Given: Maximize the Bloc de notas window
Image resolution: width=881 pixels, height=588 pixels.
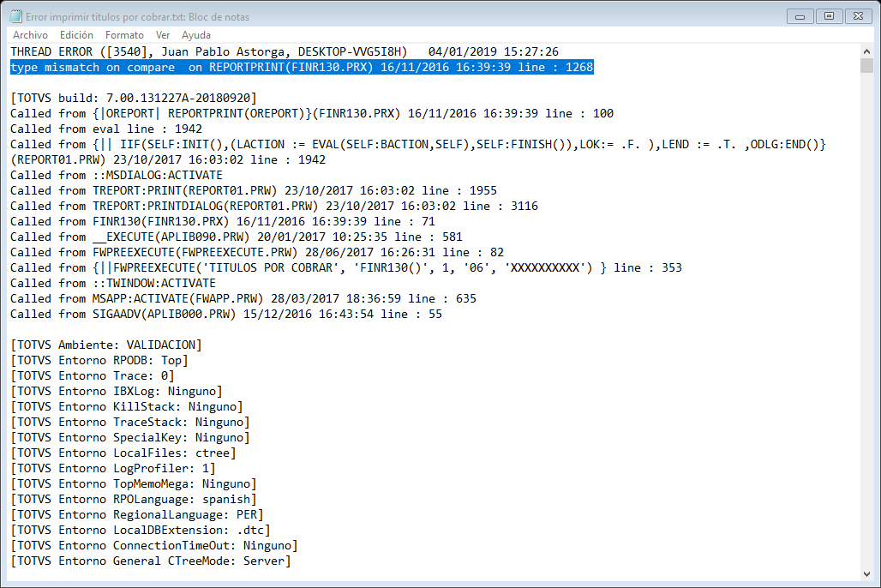Looking at the screenshot, I should point(829,16).
